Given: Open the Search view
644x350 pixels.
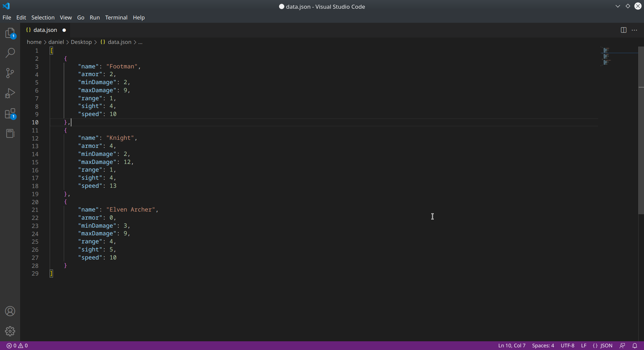Looking at the screenshot, I should coord(10,53).
